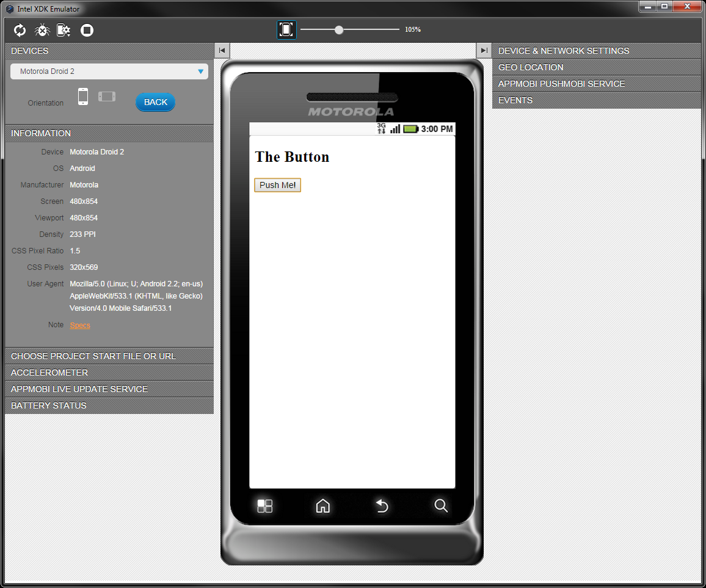Viewport: 706px width, 588px height.
Task: Click the blue BACK button
Action: [155, 102]
